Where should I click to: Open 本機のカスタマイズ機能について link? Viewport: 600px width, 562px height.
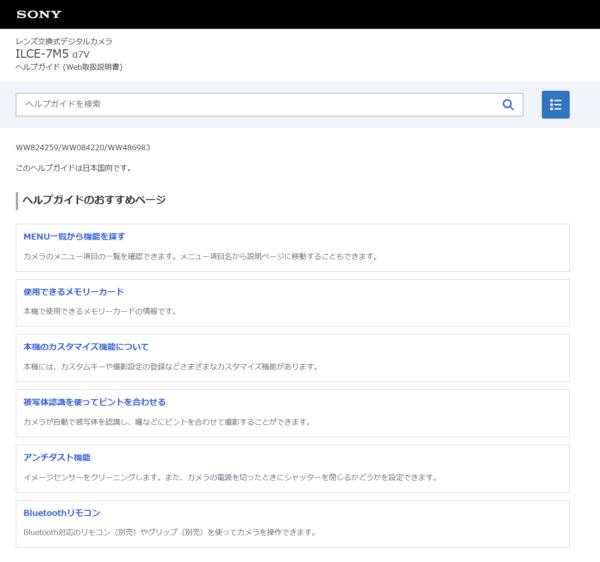click(86, 347)
